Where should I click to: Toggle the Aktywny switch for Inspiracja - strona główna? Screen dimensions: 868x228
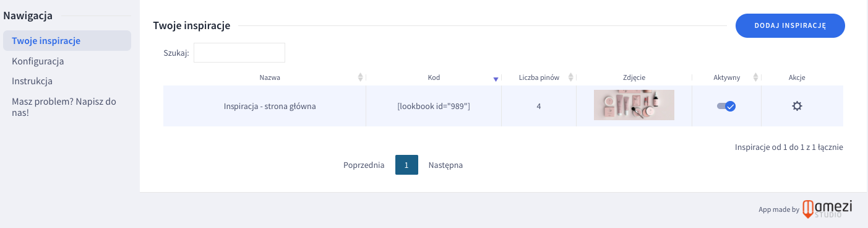coord(726,106)
